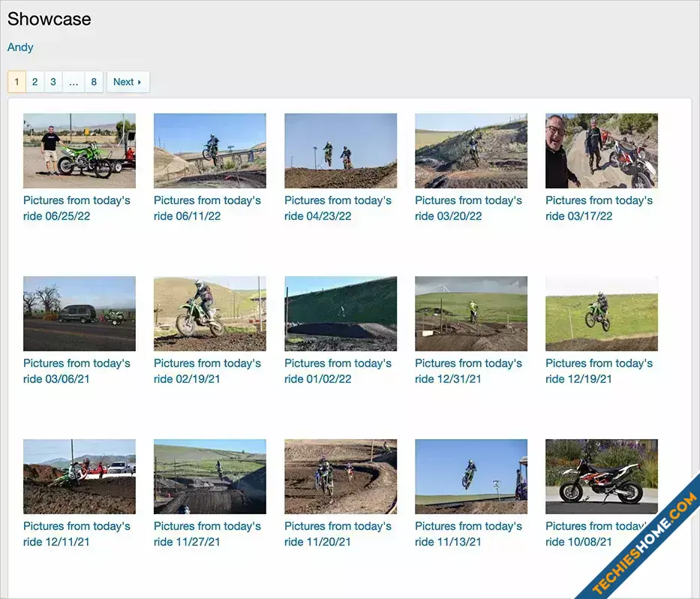Viewport: 700px width, 599px height.
Task: Open 'Pictures from today's ride 01/02/22' link
Action: coord(338,372)
